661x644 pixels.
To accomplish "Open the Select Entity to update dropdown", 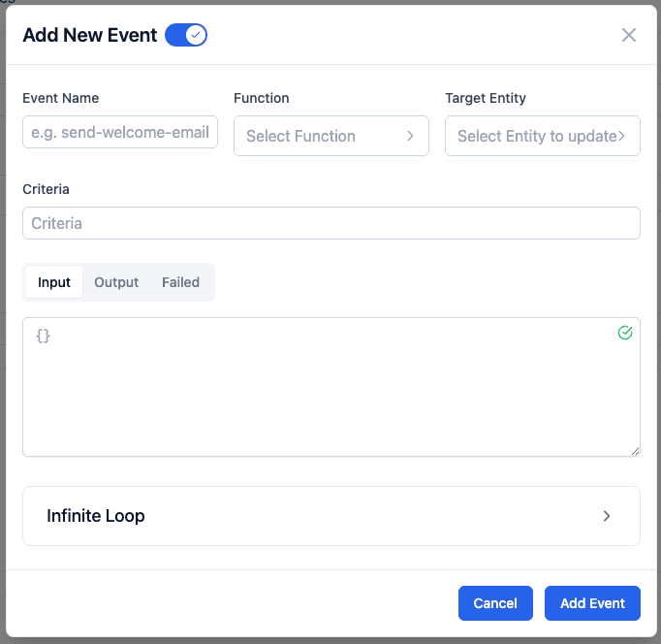I will click(x=536, y=136).
